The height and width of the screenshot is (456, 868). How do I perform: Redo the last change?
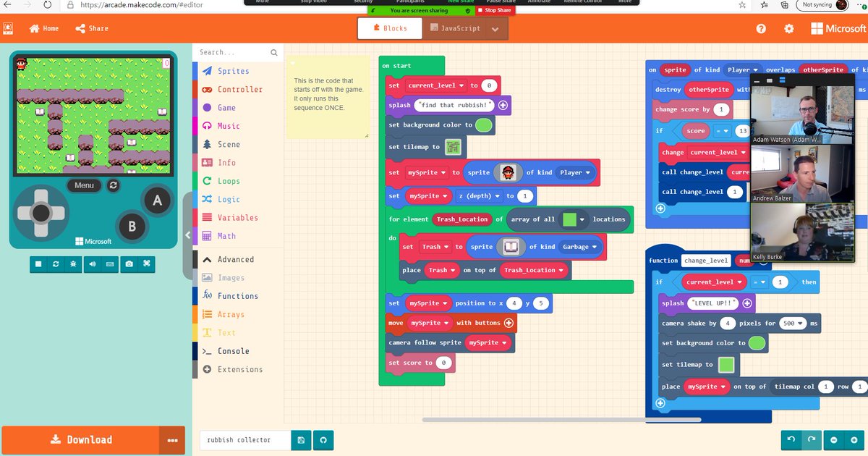[x=812, y=440]
